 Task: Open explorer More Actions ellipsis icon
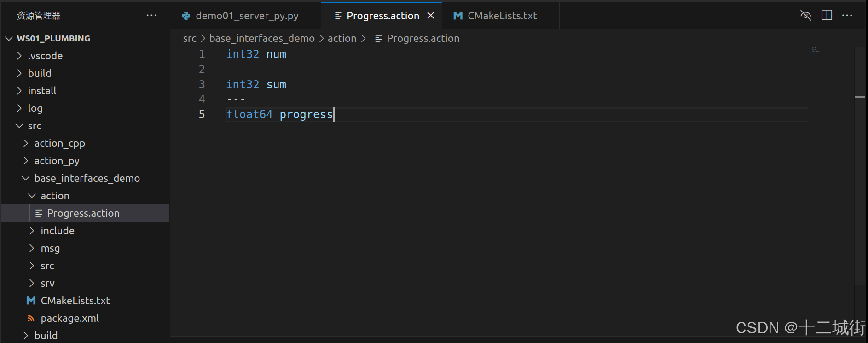click(x=152, y=15)
